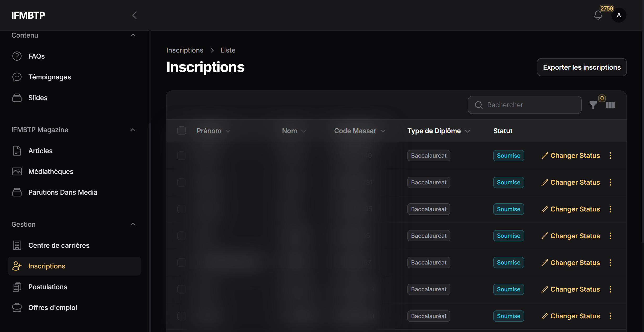Click the FAQs question mark icon

[17, 56]
